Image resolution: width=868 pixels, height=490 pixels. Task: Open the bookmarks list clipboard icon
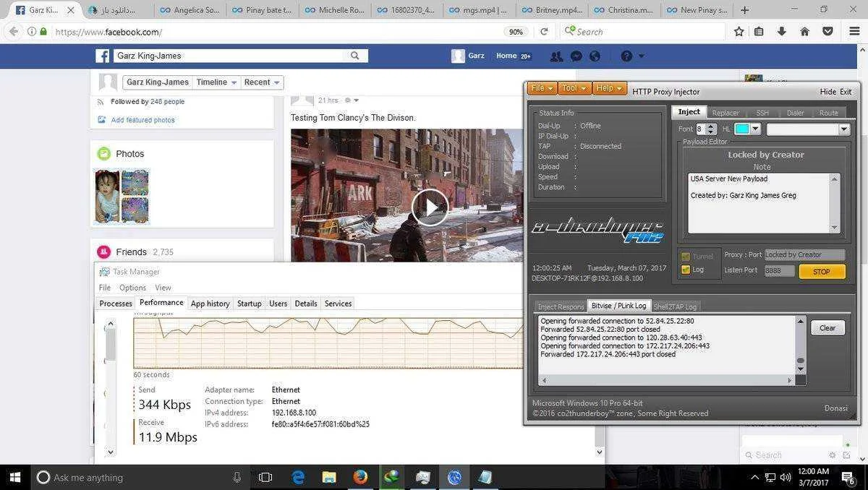[x=759, y=32]
